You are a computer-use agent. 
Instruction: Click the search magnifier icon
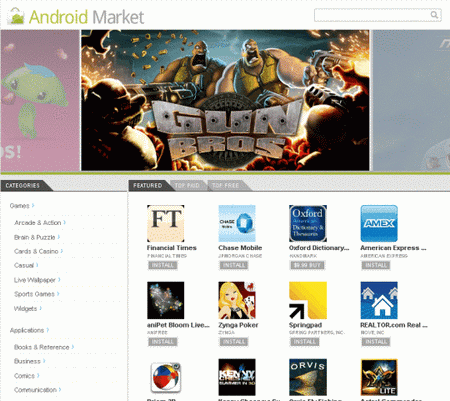(x=434, y=15)
